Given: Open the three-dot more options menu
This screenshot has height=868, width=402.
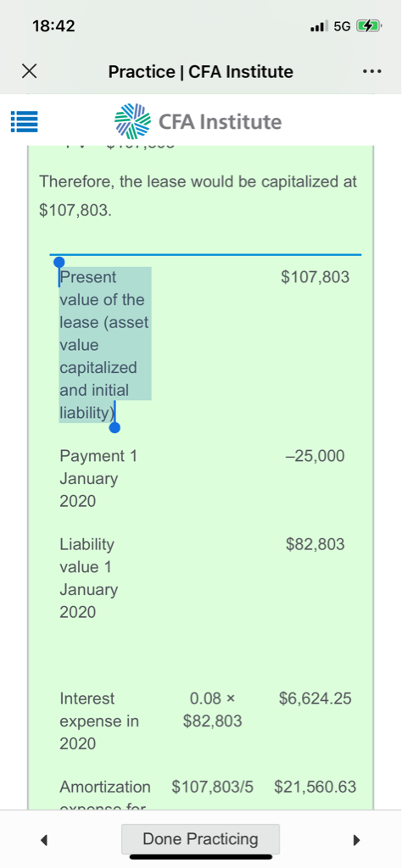Looking at the screenshot, I should 371,72.
